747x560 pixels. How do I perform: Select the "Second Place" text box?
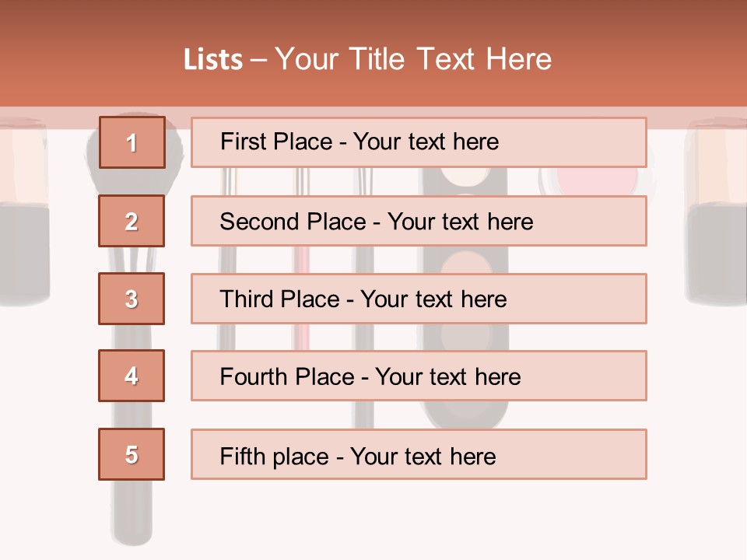click(419, 221)
